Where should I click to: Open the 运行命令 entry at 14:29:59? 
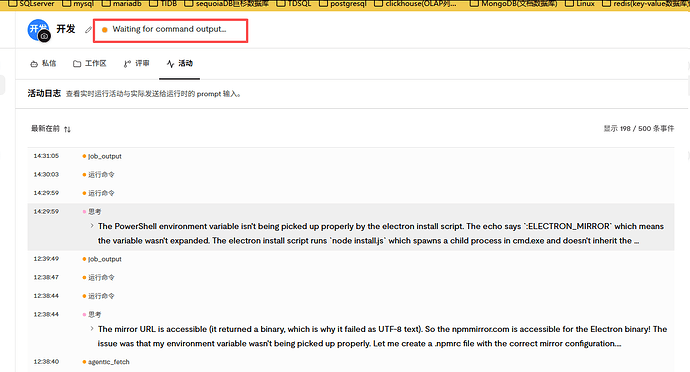click(351, 193)
